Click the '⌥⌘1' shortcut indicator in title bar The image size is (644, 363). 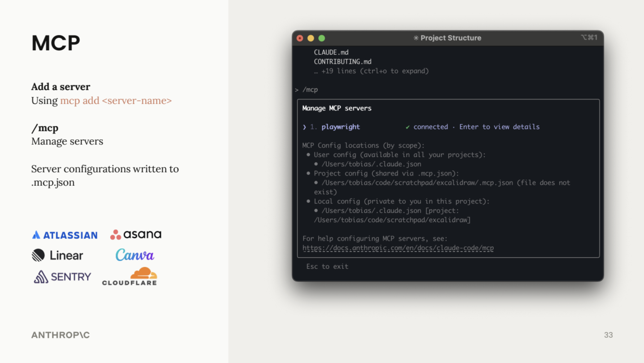click(x=589, y=37)
